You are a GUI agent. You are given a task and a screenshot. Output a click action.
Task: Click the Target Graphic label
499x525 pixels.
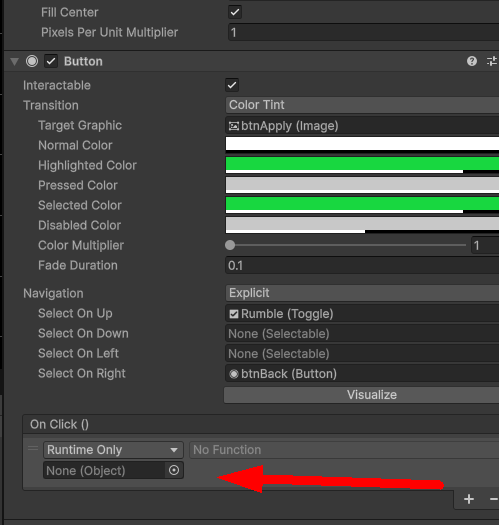80,126
